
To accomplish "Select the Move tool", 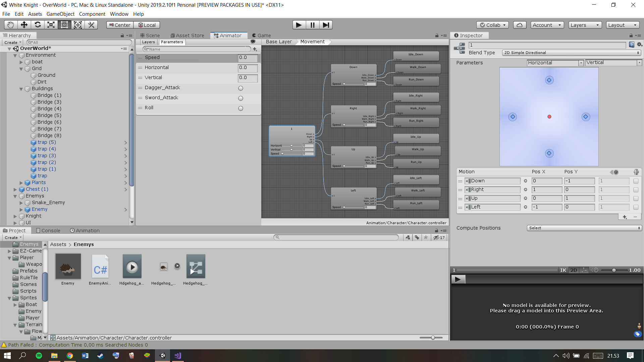I will [x=24, y=25].
